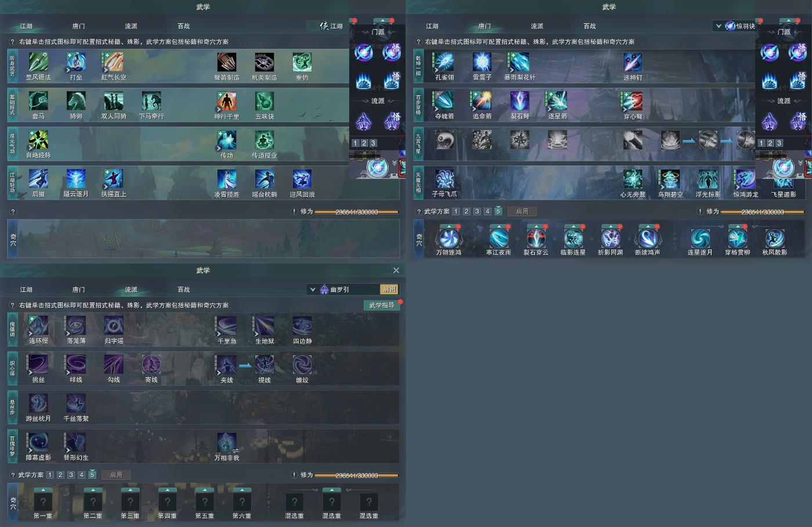Switch to 唐门 tab in bottom panel
812x527 pixels.
tap(78, 289)
